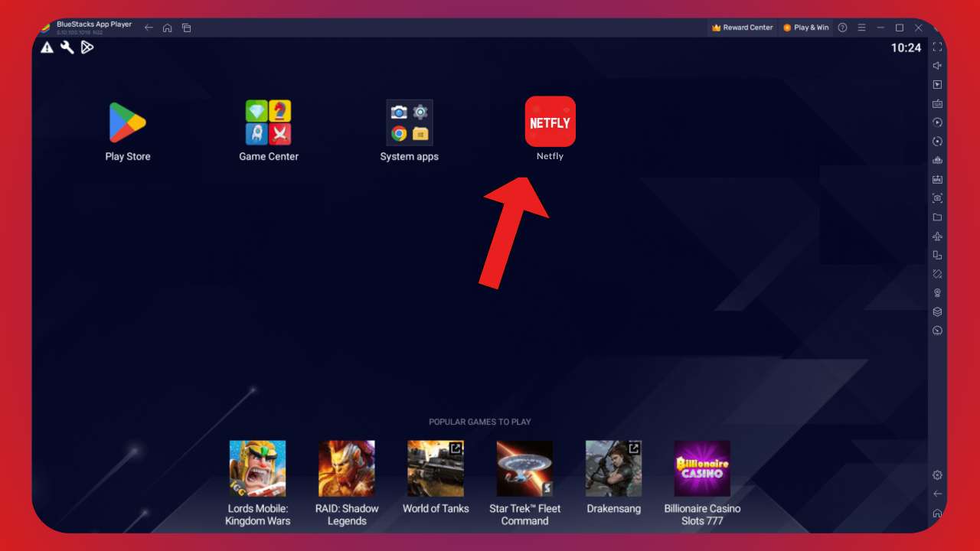Toggle the FPS display

click(937, 178)
